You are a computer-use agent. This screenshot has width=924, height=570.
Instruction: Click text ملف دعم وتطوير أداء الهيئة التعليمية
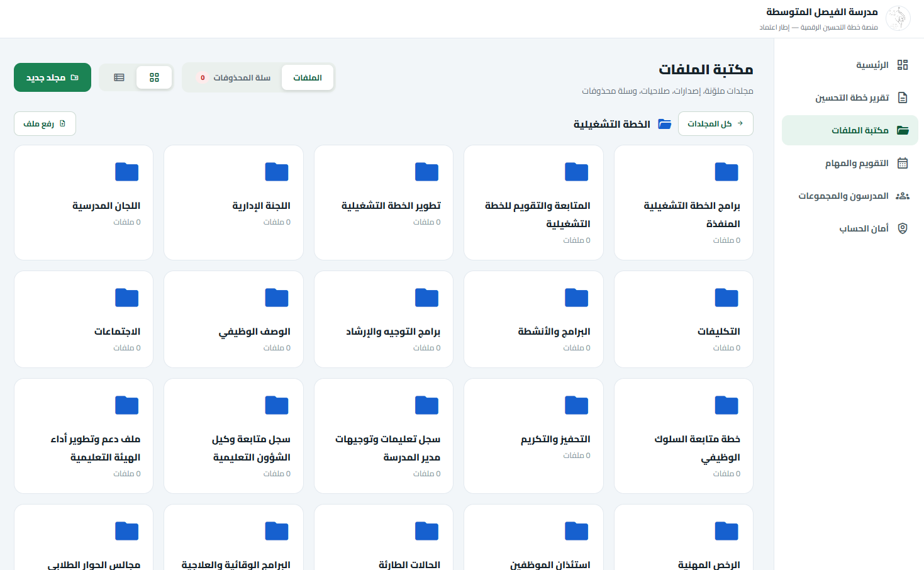click(96, 448)
